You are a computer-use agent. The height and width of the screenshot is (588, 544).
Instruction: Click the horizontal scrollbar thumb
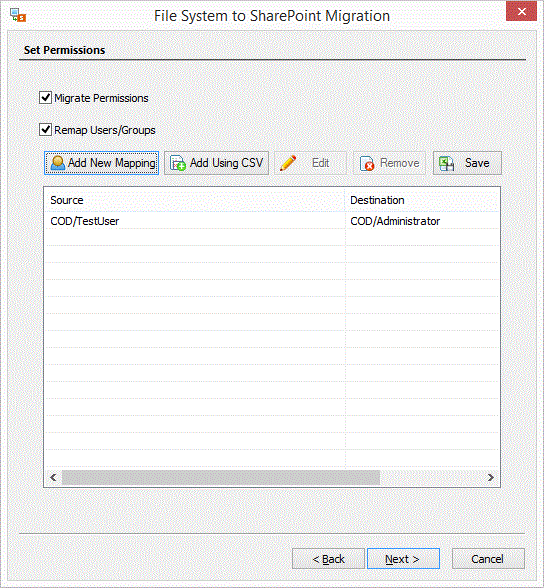(x=221, y=477)
